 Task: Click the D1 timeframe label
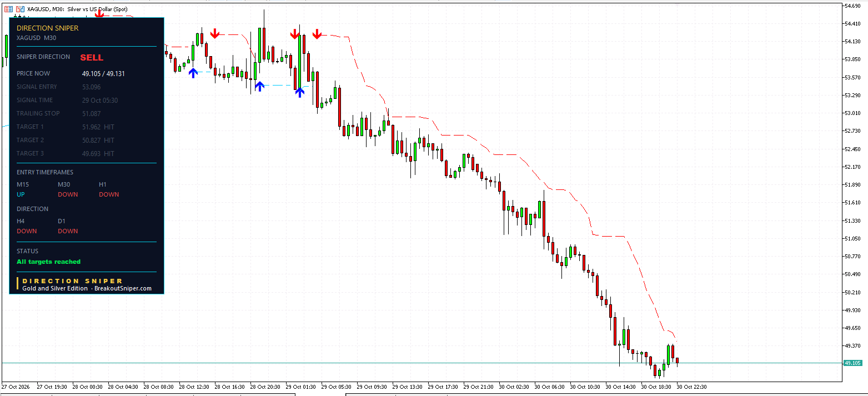click(x=62, y=221)
